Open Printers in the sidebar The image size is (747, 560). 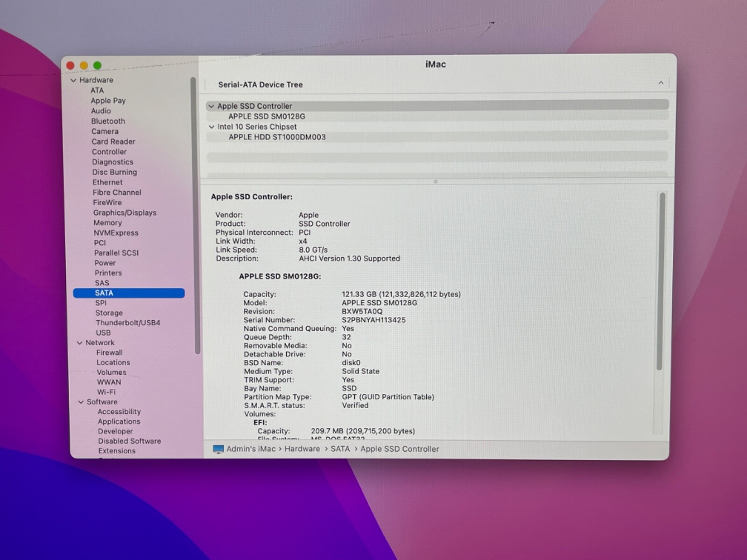click(108, 273)
